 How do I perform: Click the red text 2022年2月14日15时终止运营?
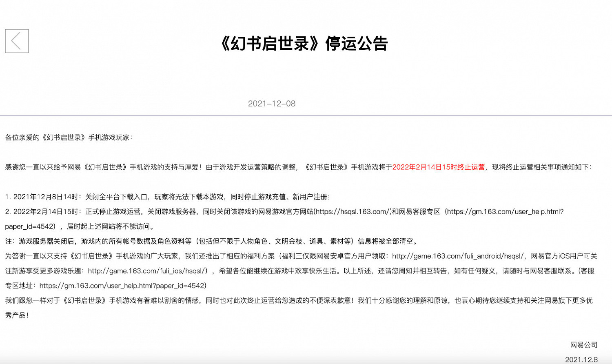point(438,167)
